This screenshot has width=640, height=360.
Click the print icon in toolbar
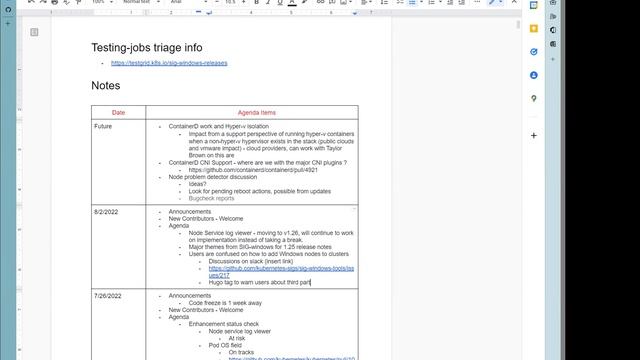[54, 2]
